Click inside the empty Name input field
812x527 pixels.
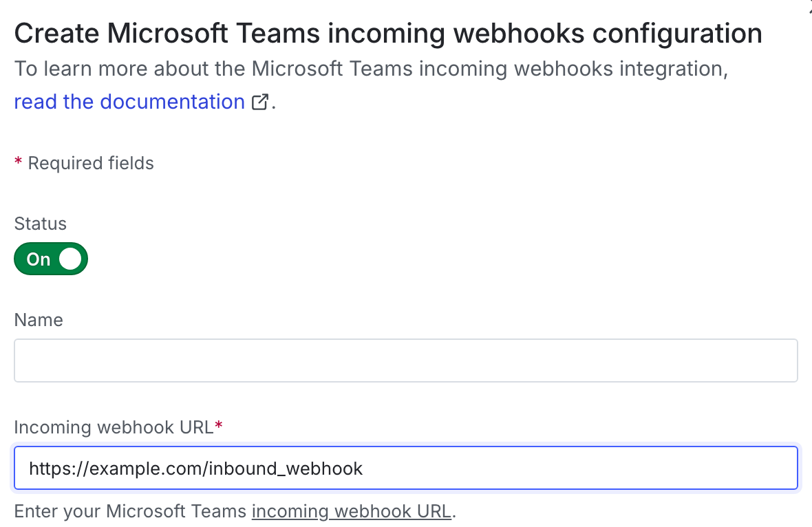tap(405, 360)
